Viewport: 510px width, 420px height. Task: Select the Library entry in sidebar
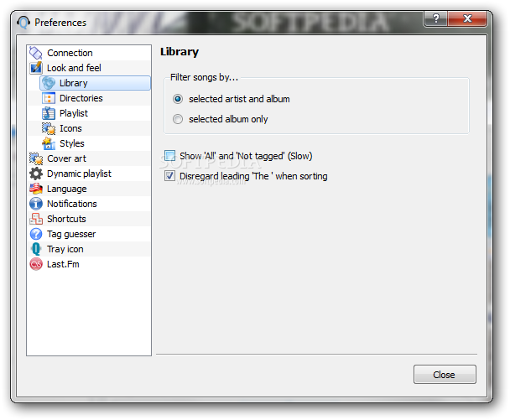(x=95, y=83)
